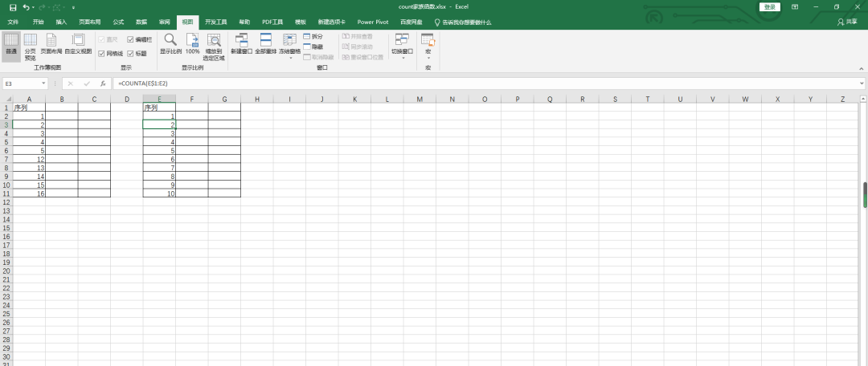Click the 宏 macros icon
Image resolution: width=868 pixels, height=366 pixels.
point(428,39)
